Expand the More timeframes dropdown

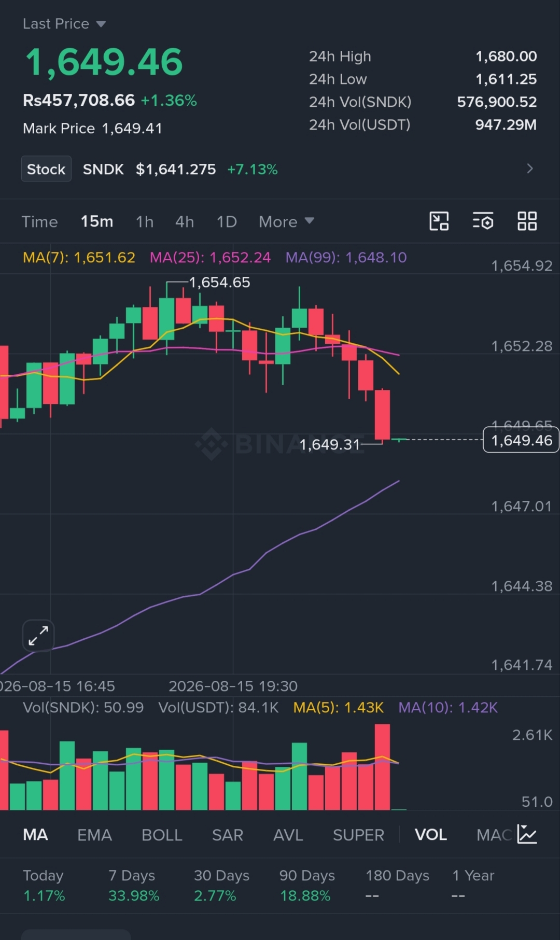pyautogui.click(x=287, y=222)
